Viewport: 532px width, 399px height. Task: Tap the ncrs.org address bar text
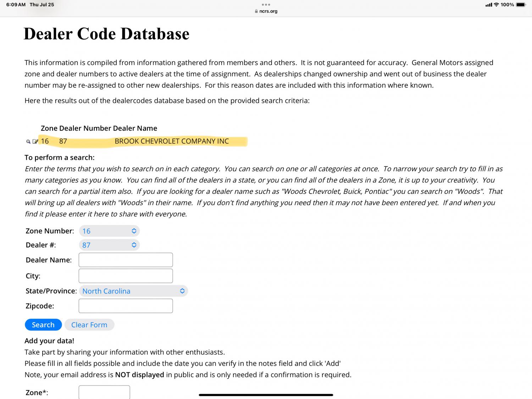click(268, 11)
